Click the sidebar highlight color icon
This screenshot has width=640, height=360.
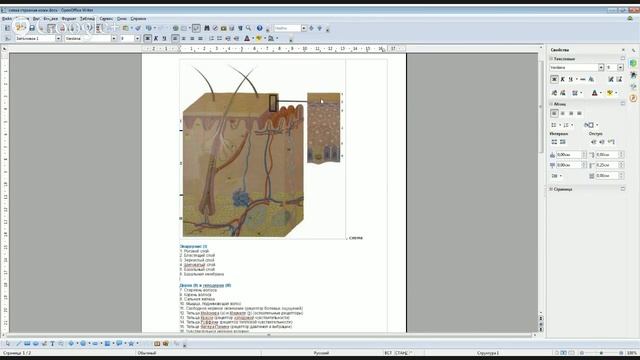point(609,93)
